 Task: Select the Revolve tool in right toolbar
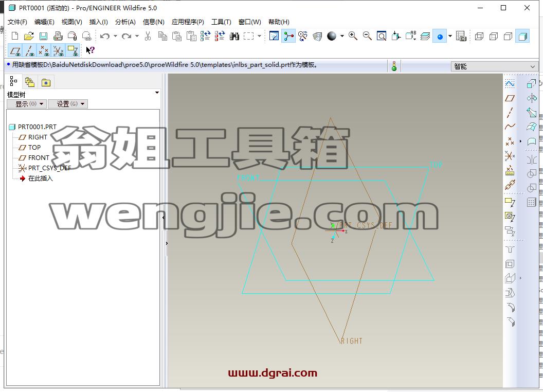pyautogui.click(x=532, y=98)
